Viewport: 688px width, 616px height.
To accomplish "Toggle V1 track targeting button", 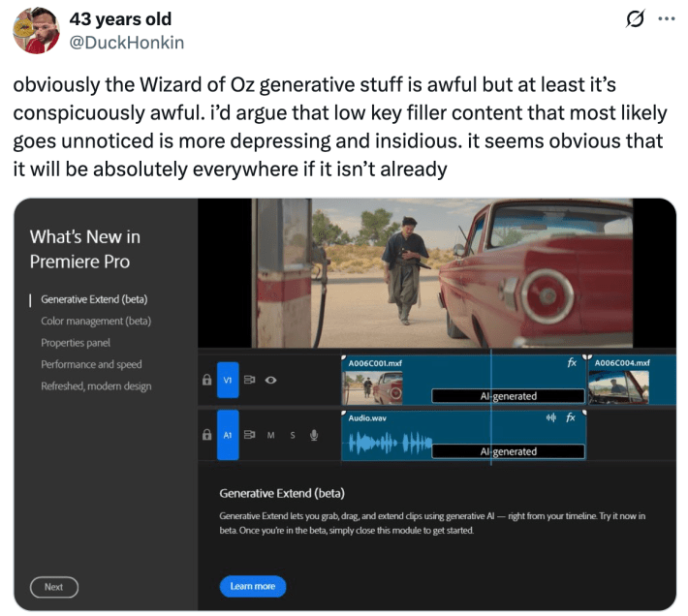I will point(228,381).
